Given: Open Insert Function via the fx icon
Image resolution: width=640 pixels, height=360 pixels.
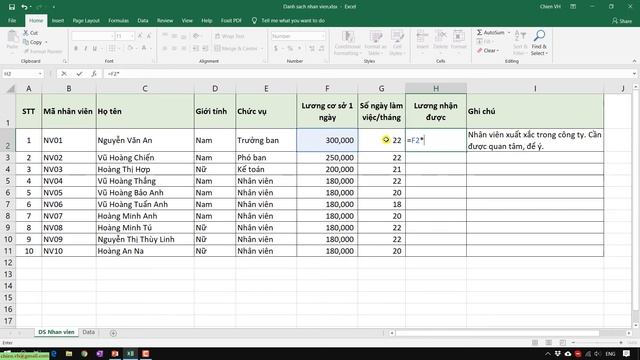Looking at the screenshot, I should pyautogui.click(x=94, y=74).
